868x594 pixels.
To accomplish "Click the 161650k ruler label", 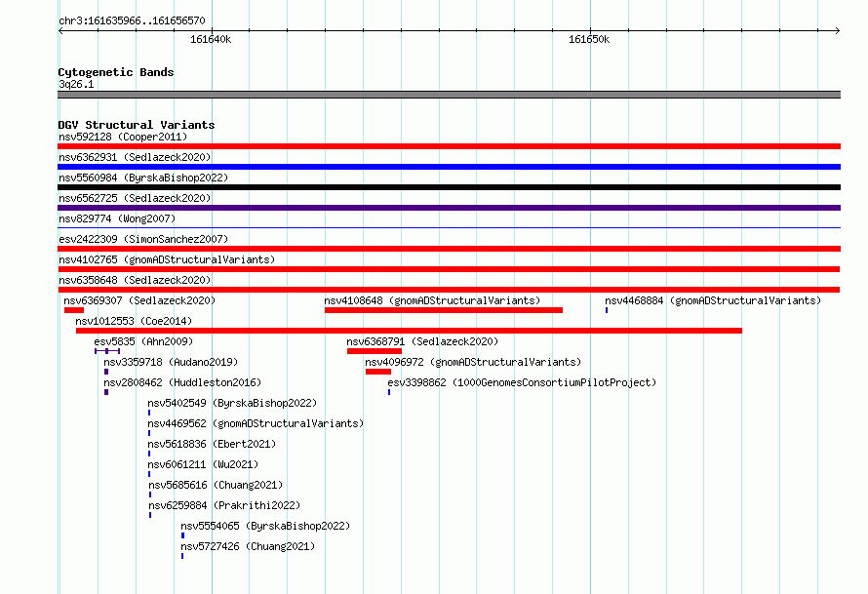I will [589, 39].
